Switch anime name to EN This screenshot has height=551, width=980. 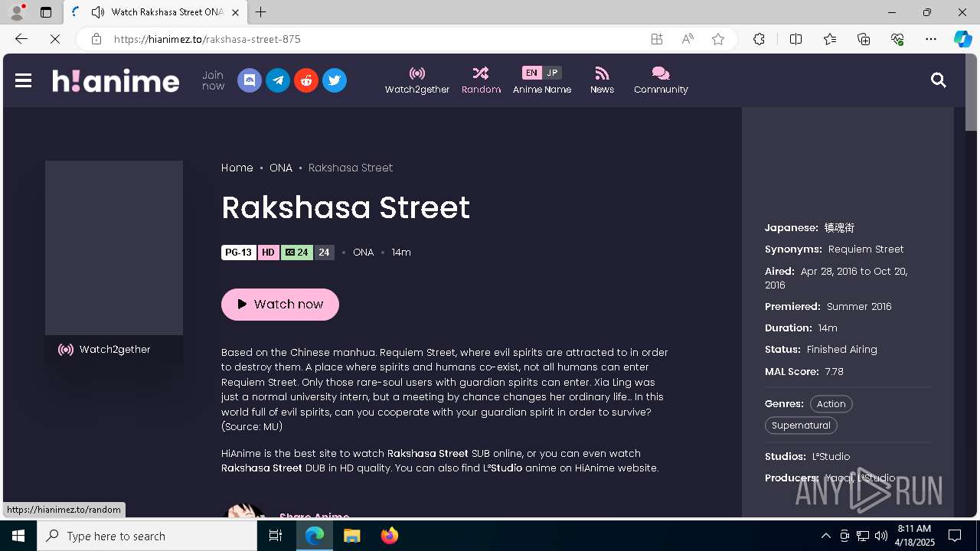(x=531, y=73)
